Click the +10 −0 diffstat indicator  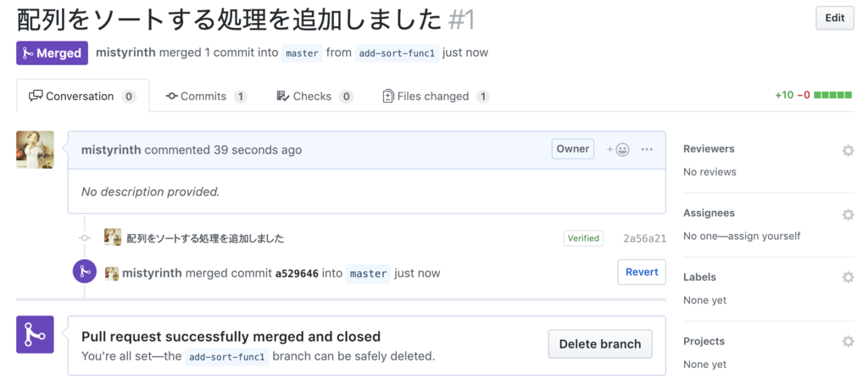pos(813,95)
